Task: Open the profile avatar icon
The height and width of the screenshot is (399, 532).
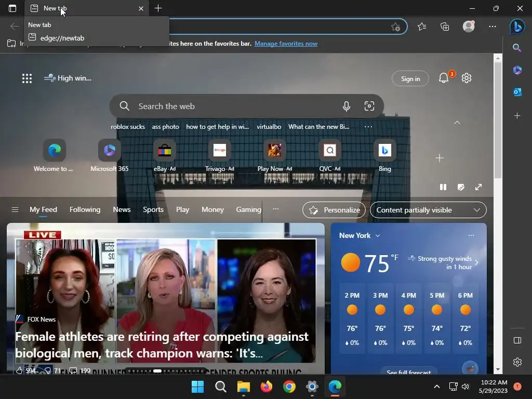Action: pyautogui.click(x=469, y=26)
